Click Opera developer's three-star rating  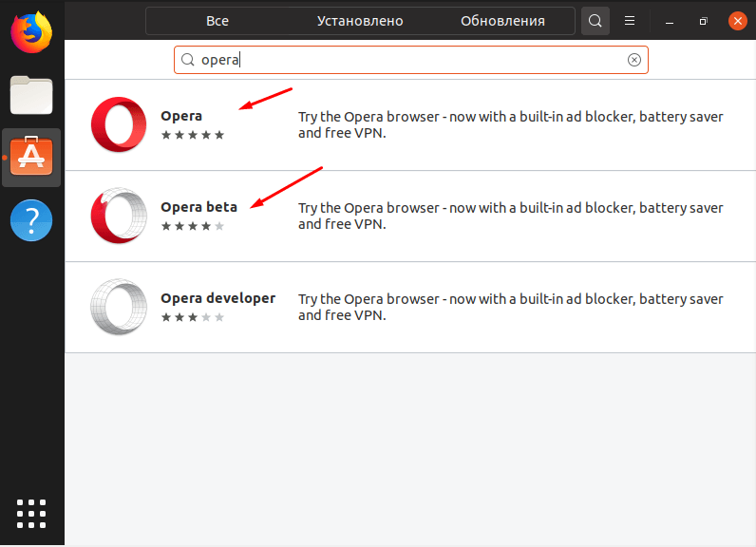click(193, 317)
